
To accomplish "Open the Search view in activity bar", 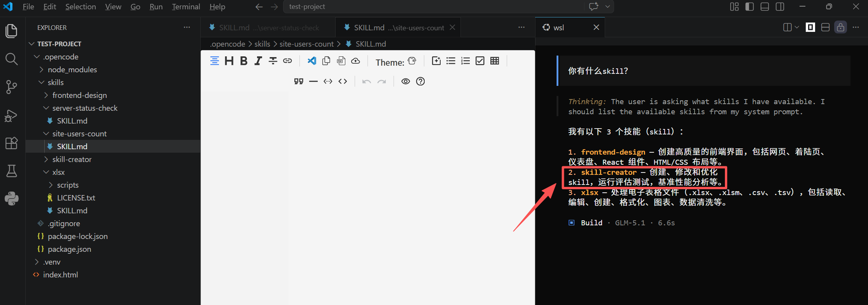I will coord(12,59).
